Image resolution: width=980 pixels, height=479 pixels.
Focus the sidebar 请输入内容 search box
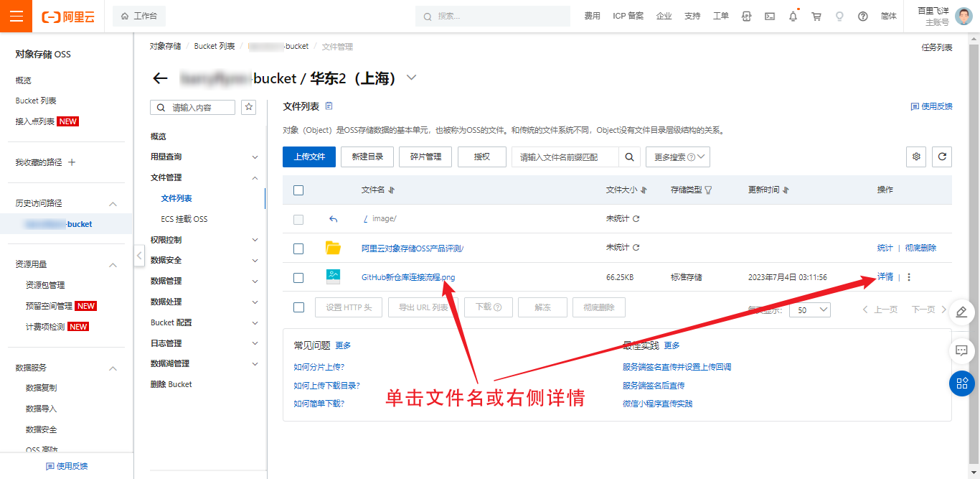click(192, 107)
